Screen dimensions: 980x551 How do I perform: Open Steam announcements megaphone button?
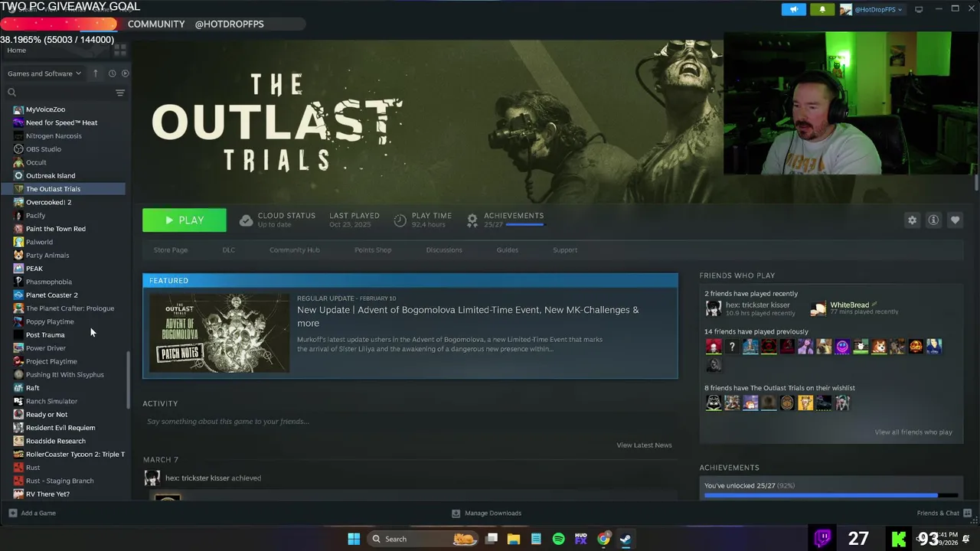793,9
